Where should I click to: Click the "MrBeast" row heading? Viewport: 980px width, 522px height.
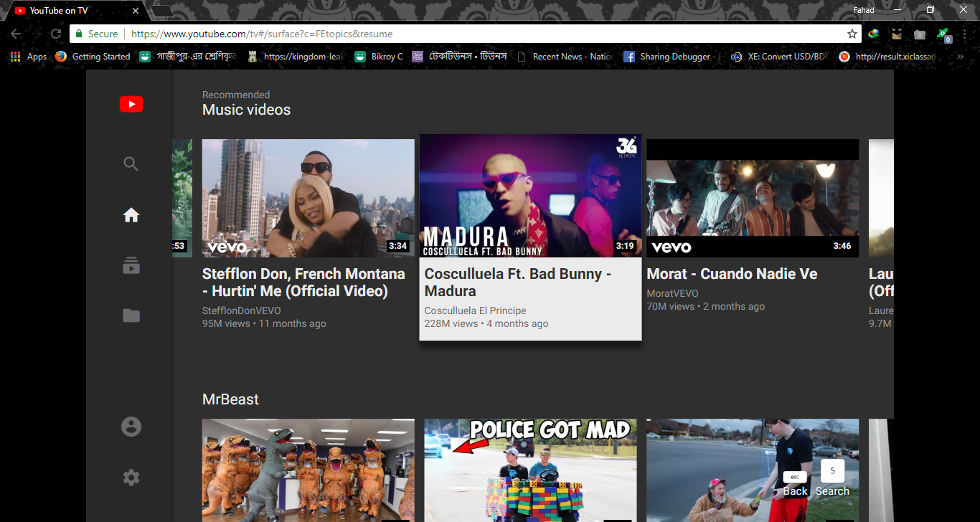tap(230, 399)
